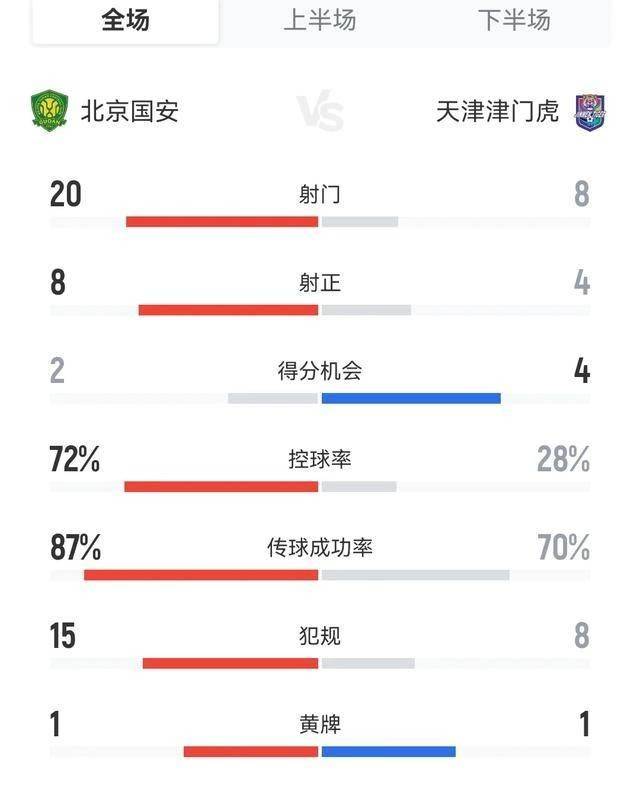Open the 北京国安 team name link
The image size is (640, 790).
pos(130,111)
